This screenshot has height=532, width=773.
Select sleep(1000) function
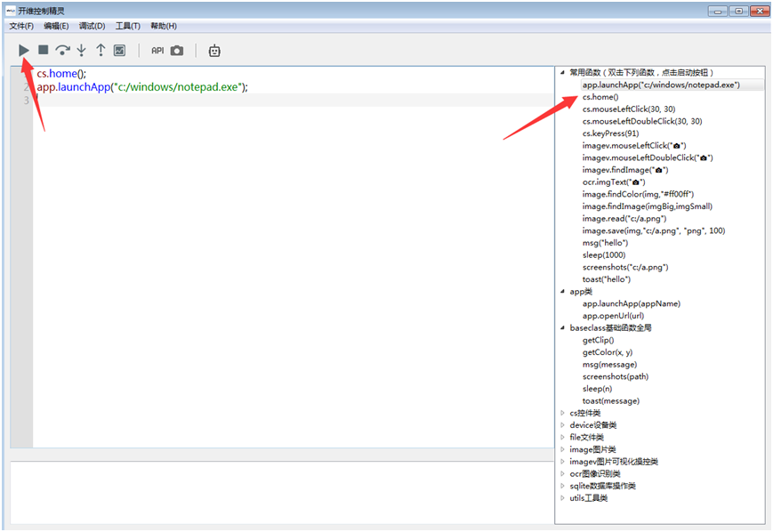604,255
